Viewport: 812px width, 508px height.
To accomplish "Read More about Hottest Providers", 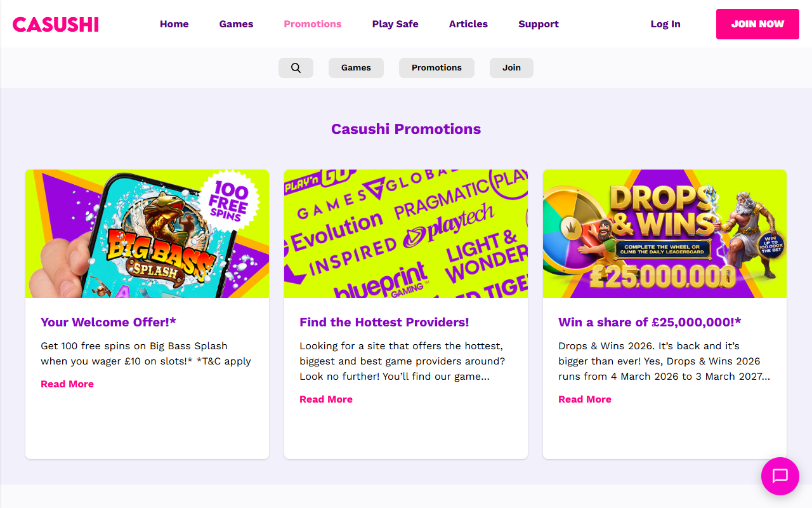I will tap(326, 399).
